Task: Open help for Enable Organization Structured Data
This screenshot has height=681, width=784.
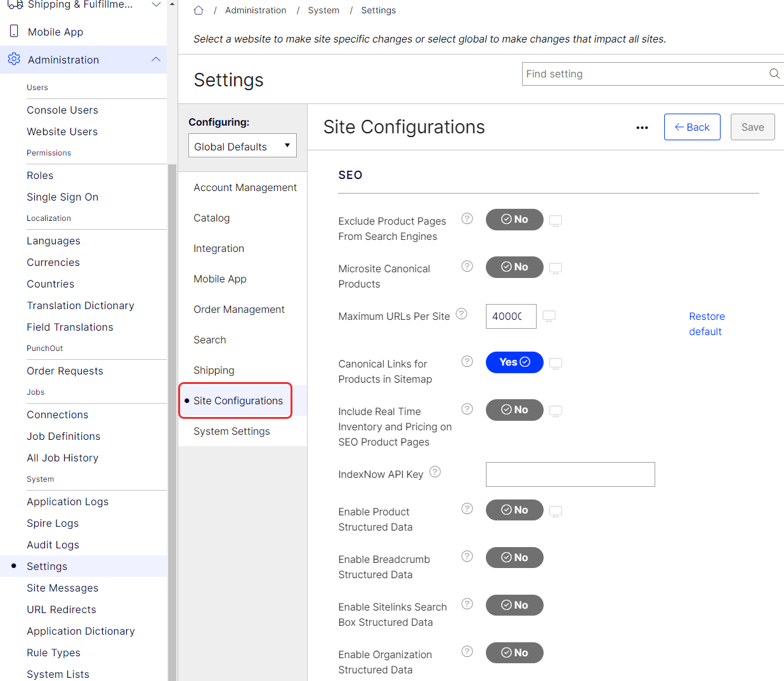Action: pyautogui.click(x=467, y=651)
